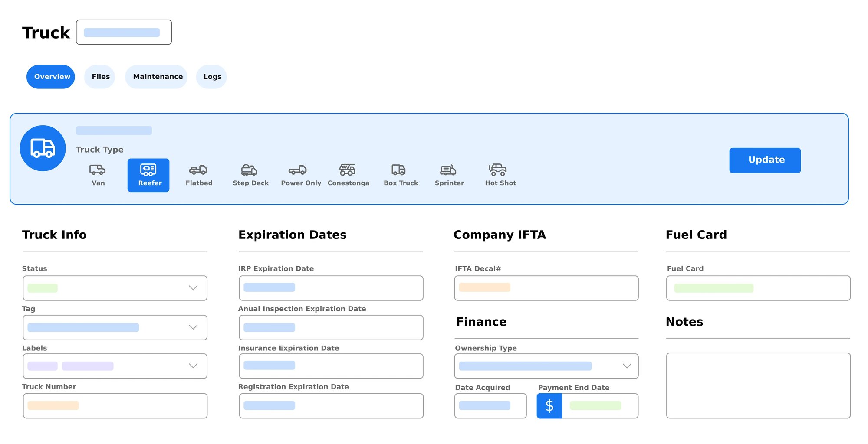Click inside the Notes text area
The height and width of the screenshot is (444, 868).
(758, 385)
